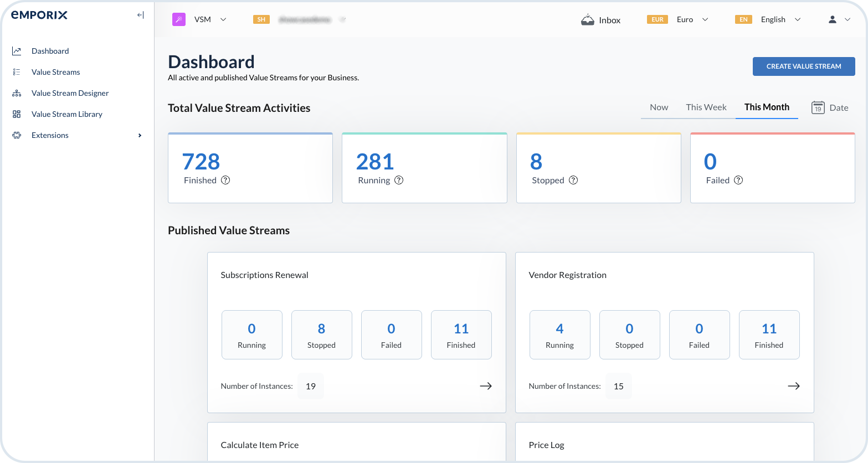Switch to the This Week tab
The width and height of the screenshot is (868, 463).
706,107
